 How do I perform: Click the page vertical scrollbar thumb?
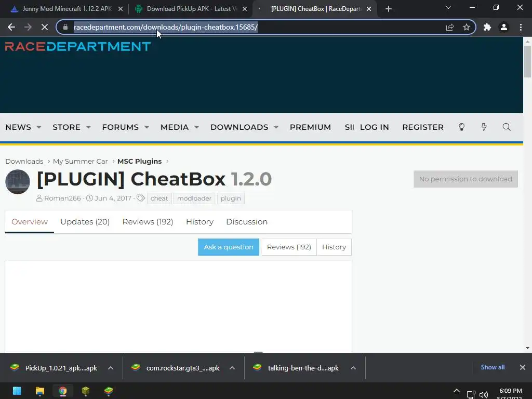coord(527,61)
